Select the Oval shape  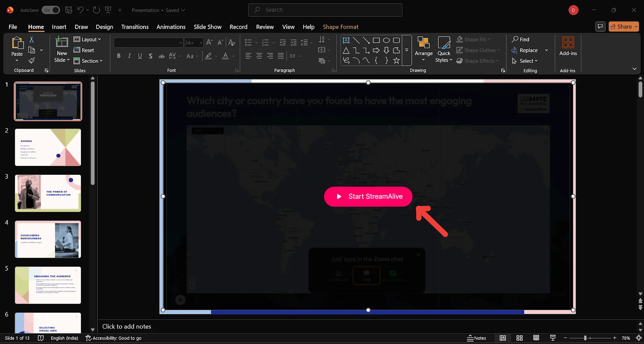(386, 40)
